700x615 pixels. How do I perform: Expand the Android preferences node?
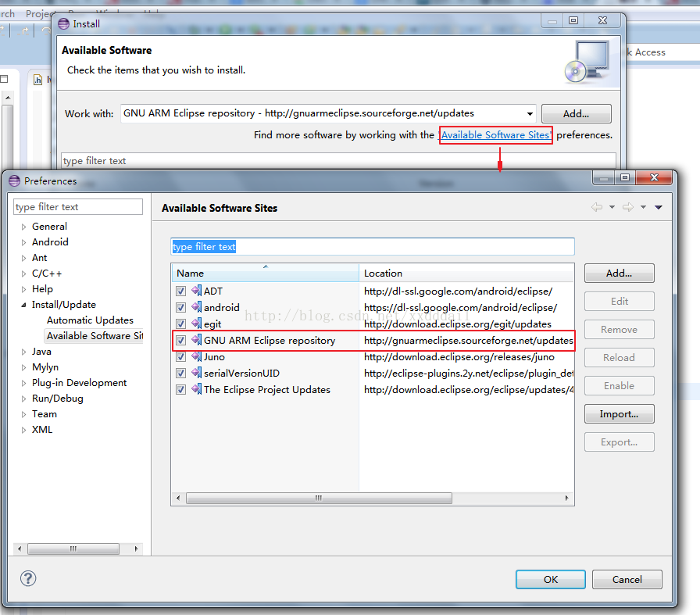pos(23,242)
